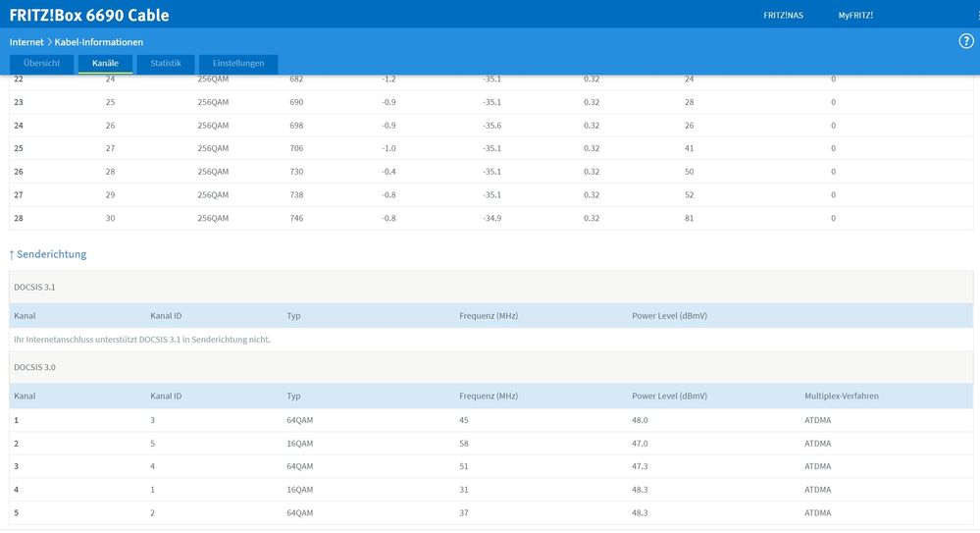Click frequency 698 in downstream channel 24 row
The width and height of the screenshot is (980, 533).
coord(296,126)
